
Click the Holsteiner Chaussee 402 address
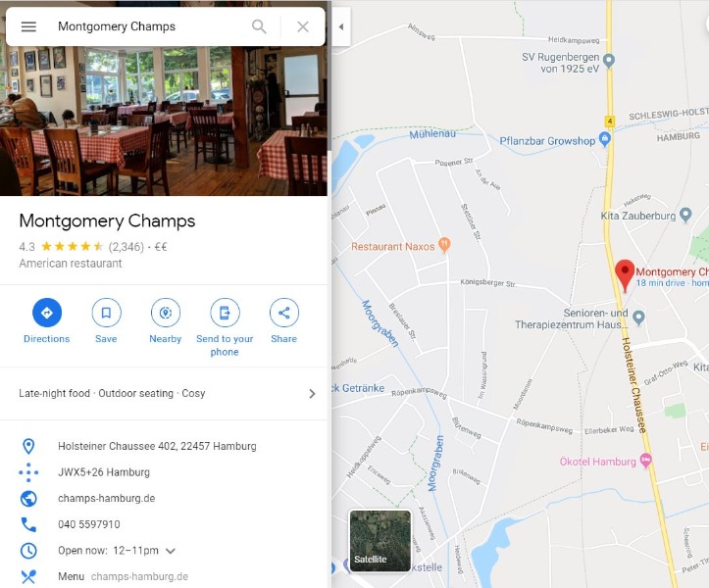(x=157, y=447)
